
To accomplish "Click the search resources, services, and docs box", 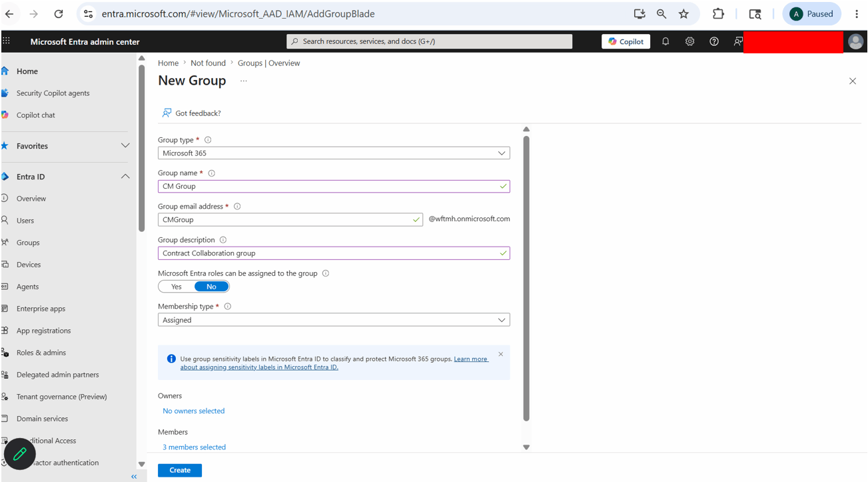I will (x=429, y=41).
